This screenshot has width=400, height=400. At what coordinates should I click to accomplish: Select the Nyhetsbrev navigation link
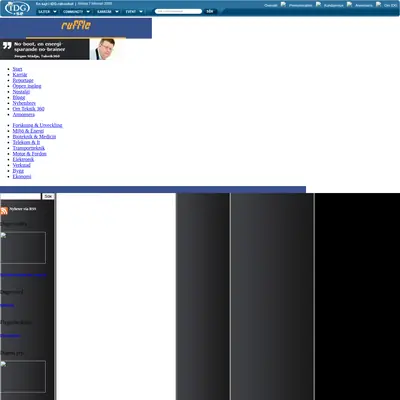(24, 103)
